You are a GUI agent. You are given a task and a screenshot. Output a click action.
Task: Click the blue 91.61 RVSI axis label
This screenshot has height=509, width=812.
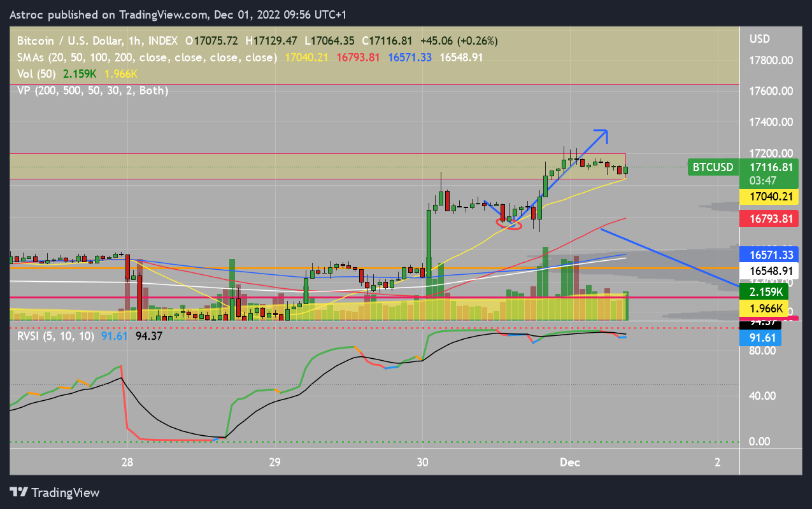tap(762, 338)
